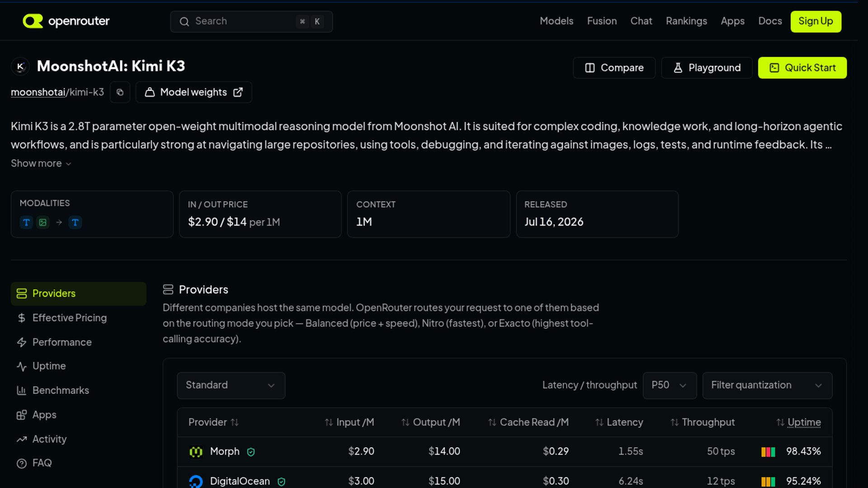Go to Benchmarks section in sidebar
The width and height of the screenshot is (868, 488).
tap(79, 390)
